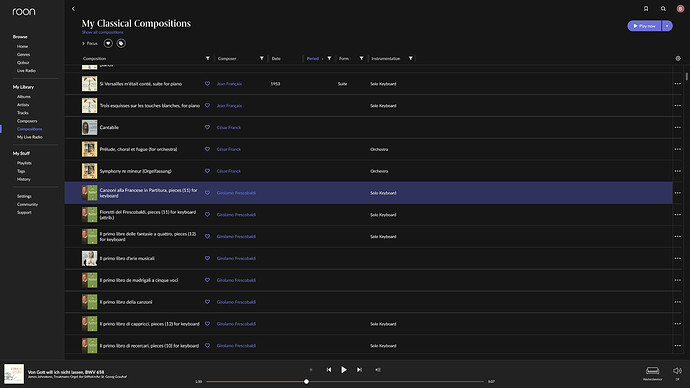Skip to previous track
The height and width of the screenshot is (388, 690).
click(x=329, y=370)
